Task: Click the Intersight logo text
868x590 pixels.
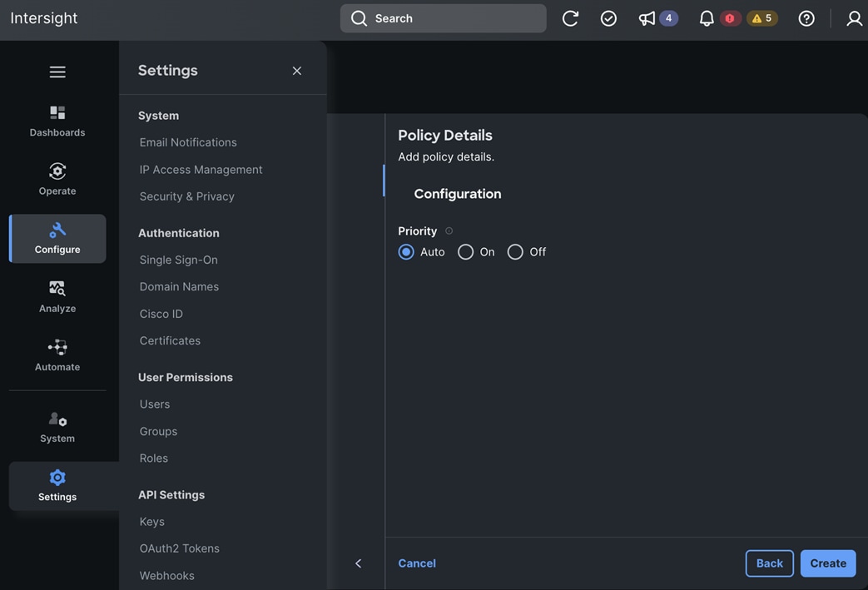Action: pos(44,18)
